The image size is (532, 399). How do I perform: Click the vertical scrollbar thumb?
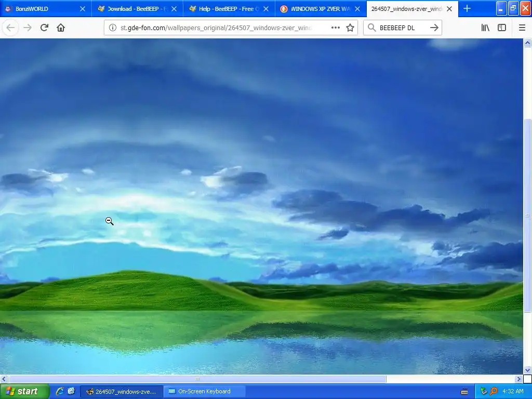pos(527,216)
